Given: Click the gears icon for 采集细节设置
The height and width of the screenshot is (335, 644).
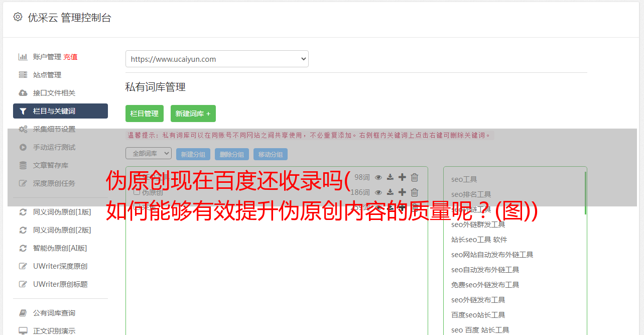Looking at the screenshot, I should coord(23,129).
